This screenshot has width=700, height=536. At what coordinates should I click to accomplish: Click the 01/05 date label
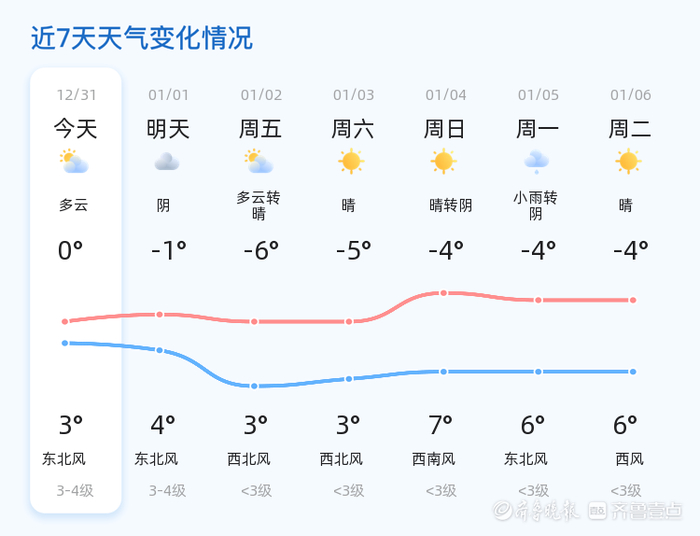(x=537, y=96)
